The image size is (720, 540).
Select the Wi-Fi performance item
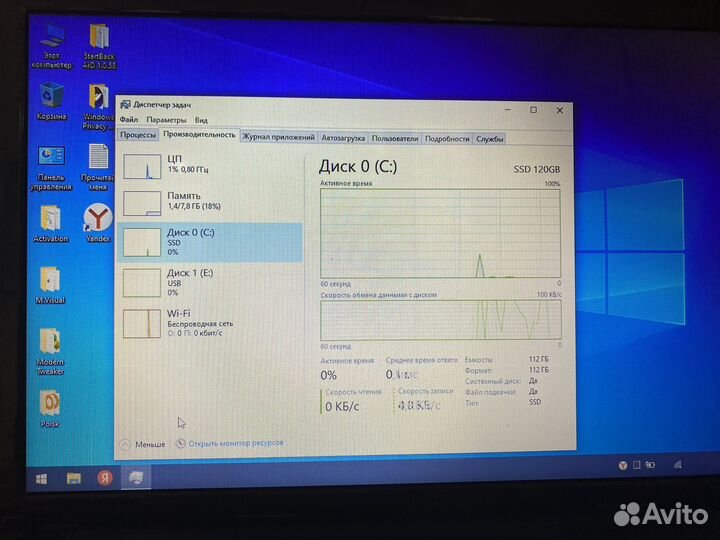211,323
